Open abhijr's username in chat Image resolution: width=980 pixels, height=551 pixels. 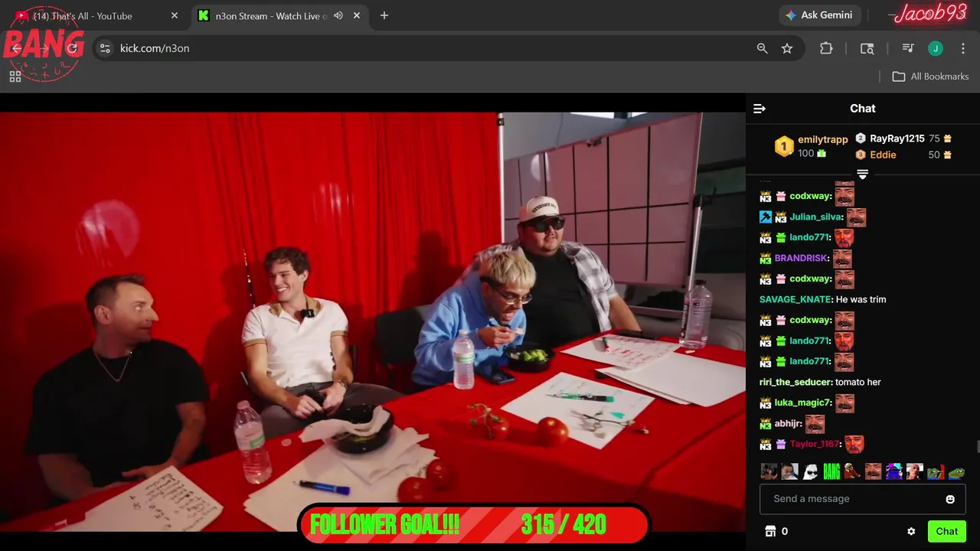[787, 423]
